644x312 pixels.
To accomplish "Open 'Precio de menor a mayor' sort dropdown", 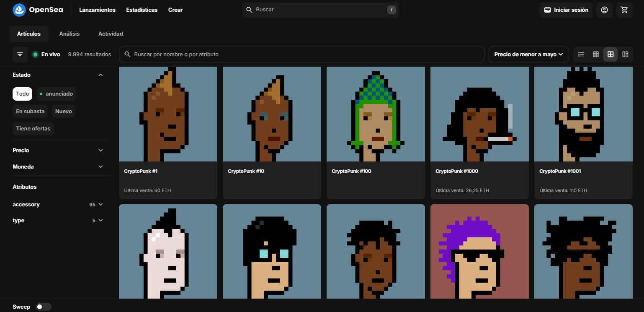I will coord(528,55).
